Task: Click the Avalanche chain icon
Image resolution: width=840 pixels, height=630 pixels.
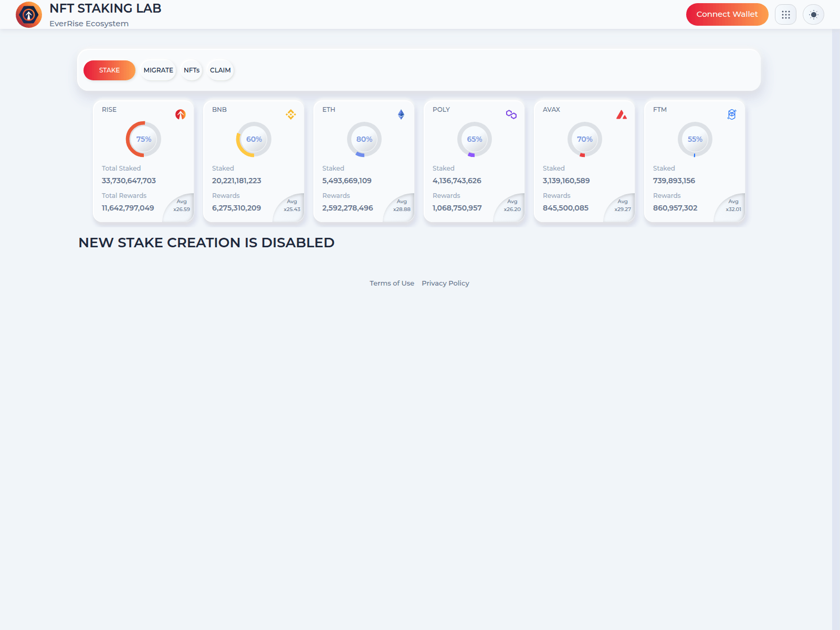Action: [622, 114]
